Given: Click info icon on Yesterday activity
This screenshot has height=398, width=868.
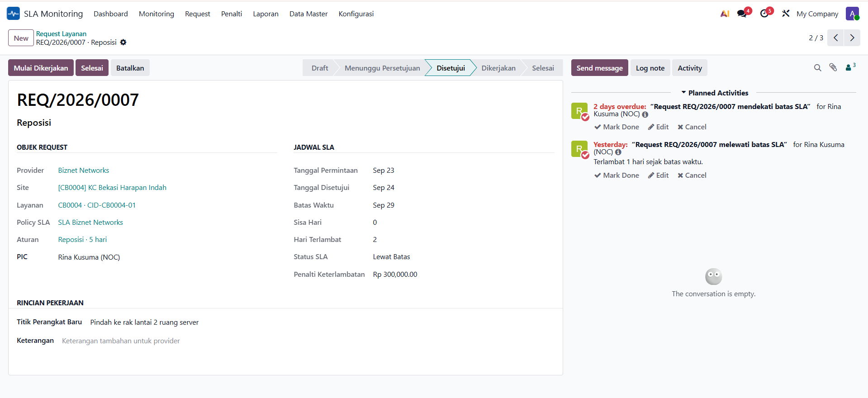Looking at the screenshot, I should tap(618, 152).
